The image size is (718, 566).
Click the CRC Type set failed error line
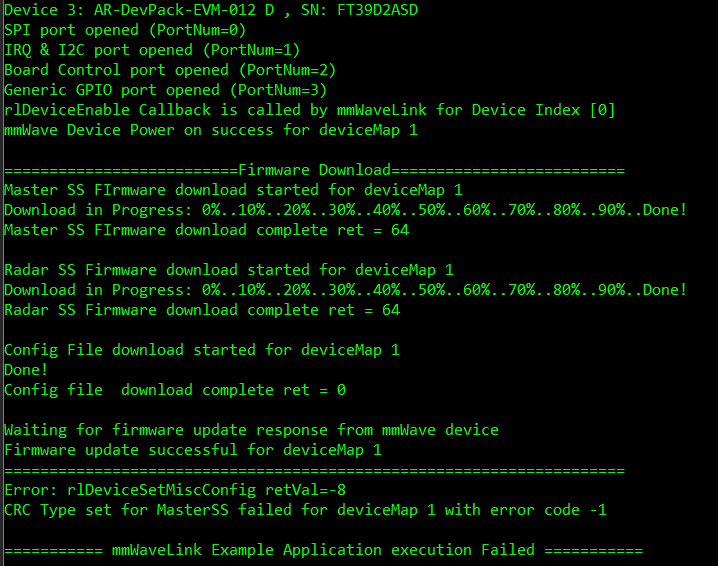click(305, 510)
